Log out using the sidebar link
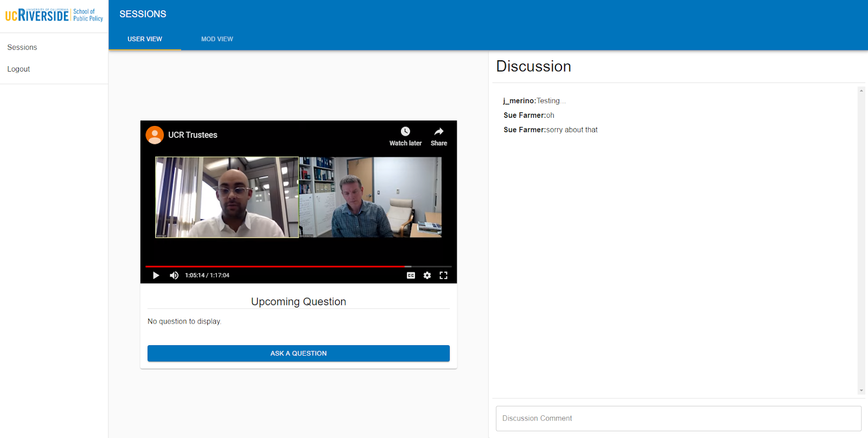Screen dimensions: 868x438 [x=18, y=69]
